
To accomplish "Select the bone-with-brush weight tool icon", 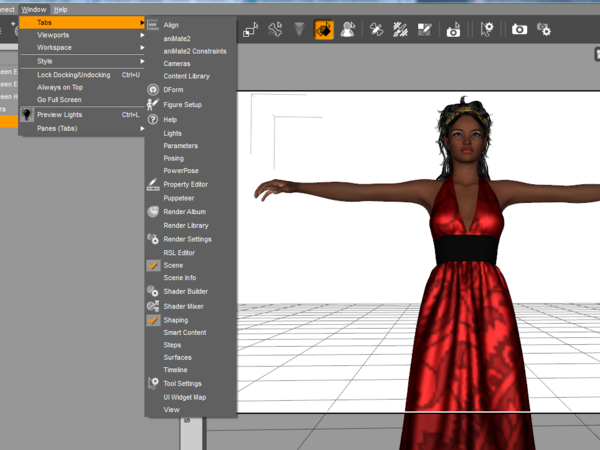I will [376, 30].
